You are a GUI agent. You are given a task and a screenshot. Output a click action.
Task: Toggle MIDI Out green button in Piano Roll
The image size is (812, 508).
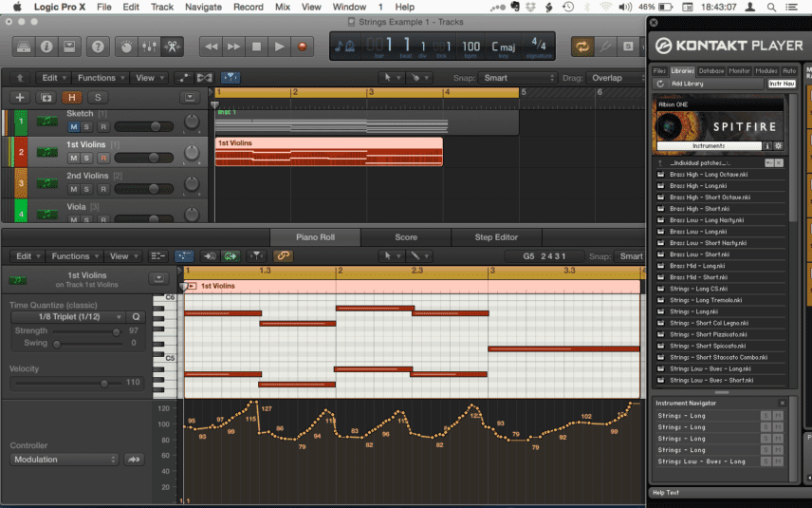tap(231, 256)
